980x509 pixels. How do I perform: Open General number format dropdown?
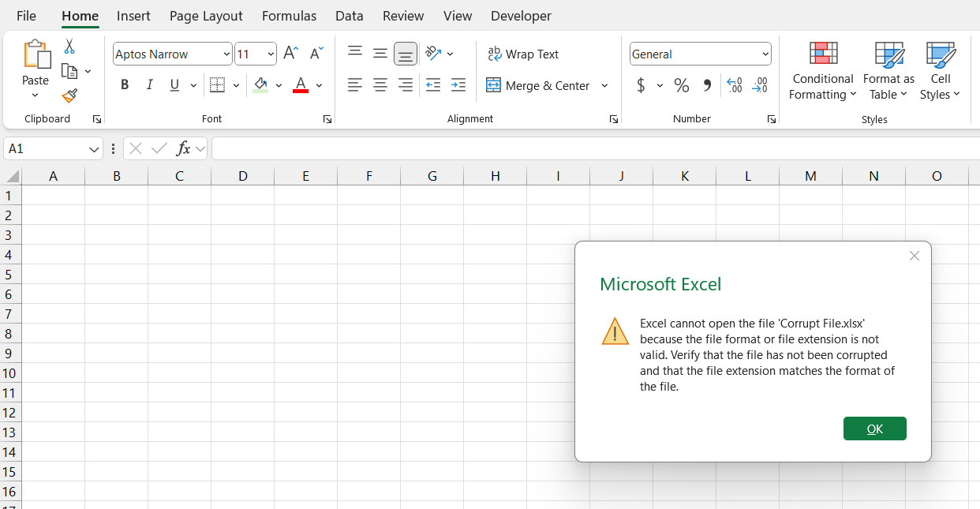pyautogui.click(x=765, y=54)
